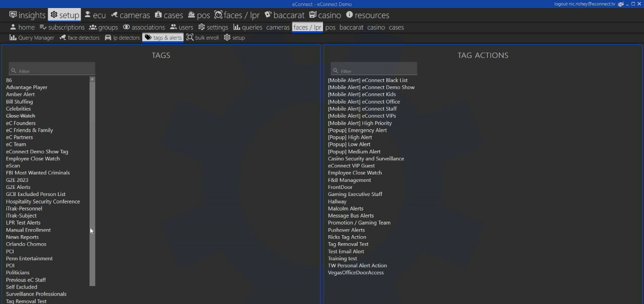Select Gaming Executive Staff action
The height and width of the screenshot is (304, 644).
point(355,194)
